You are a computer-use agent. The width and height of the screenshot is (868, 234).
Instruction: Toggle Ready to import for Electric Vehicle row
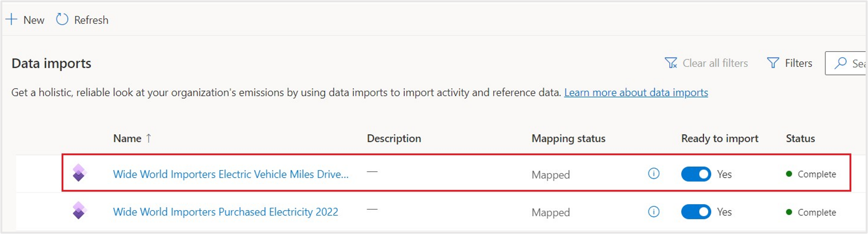[696, 174]
